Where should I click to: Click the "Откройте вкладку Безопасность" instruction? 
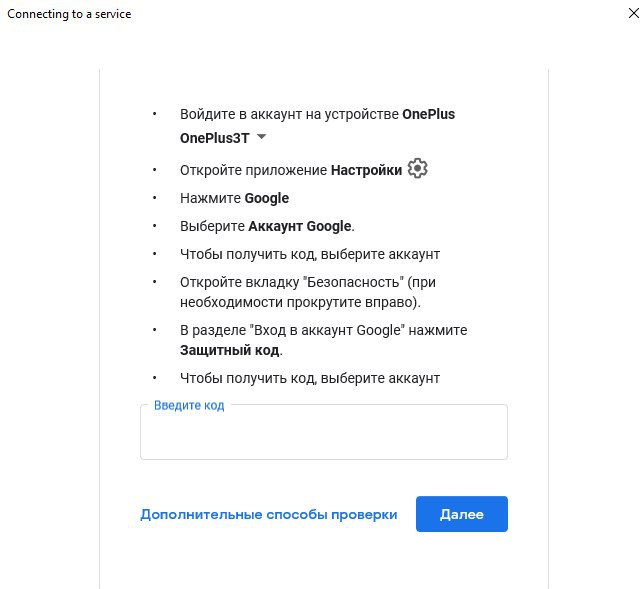click(308, 283)
